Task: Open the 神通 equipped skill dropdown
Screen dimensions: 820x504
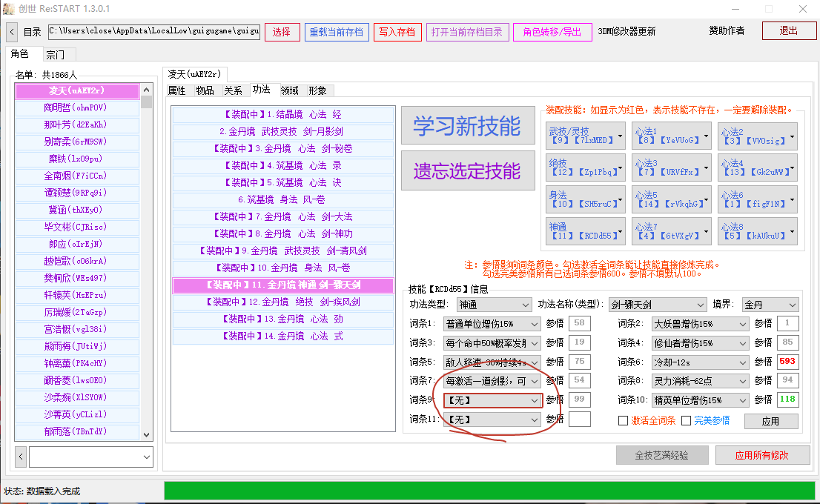Action: point(585,231)
